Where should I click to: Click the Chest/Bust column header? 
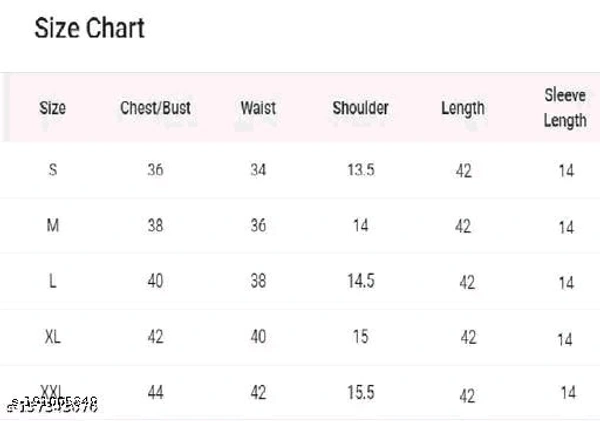pos(155,108)
